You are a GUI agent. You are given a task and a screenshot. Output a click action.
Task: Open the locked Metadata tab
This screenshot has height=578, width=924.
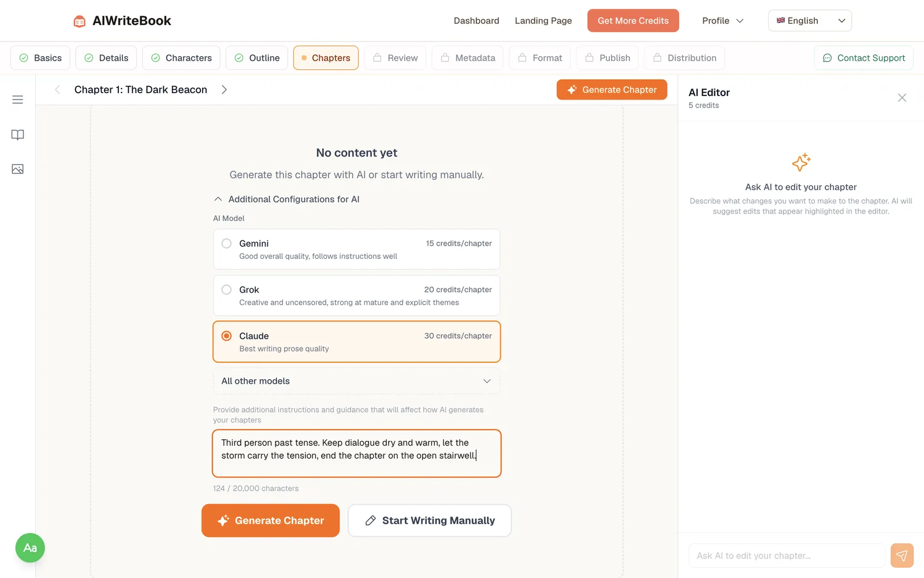coord(468,58)
